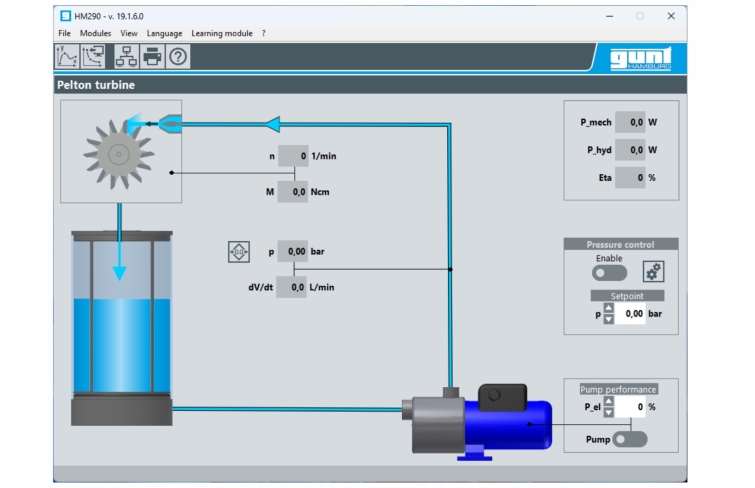The width and height of the screenshot is (755, 488).
Task: Click zero-point tare icon beside pressure reading
Action: (x=238, y=252)
